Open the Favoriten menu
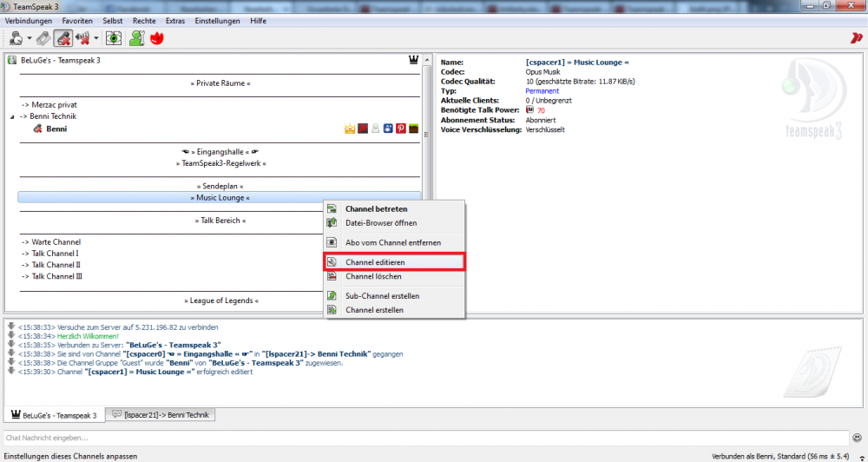The height and width of the screenshot is (462, 868). [77, 21]
